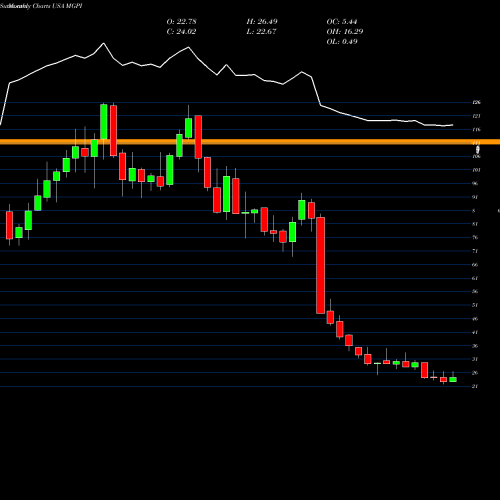Screen dimensions: 500x500
Task: Click the 46 price axis label
Action: 475,319
